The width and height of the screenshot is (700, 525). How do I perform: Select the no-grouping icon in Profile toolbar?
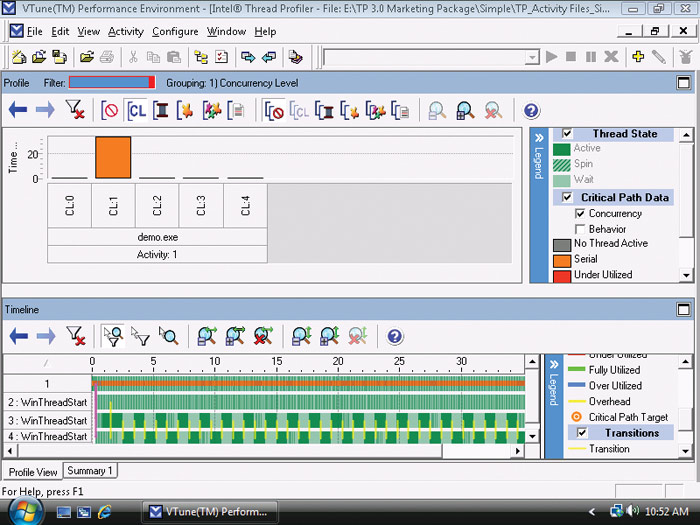point(109,110)
